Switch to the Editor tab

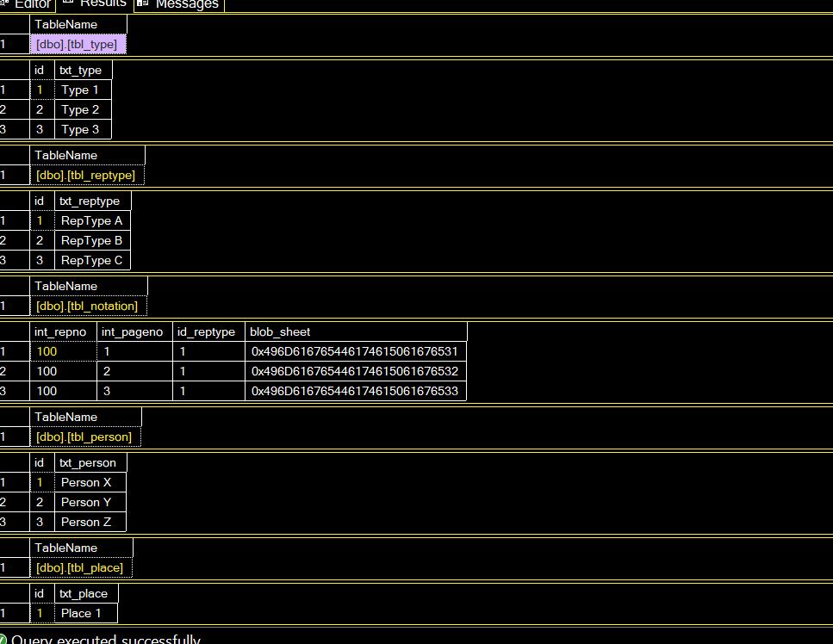click(x=32, y=4)
